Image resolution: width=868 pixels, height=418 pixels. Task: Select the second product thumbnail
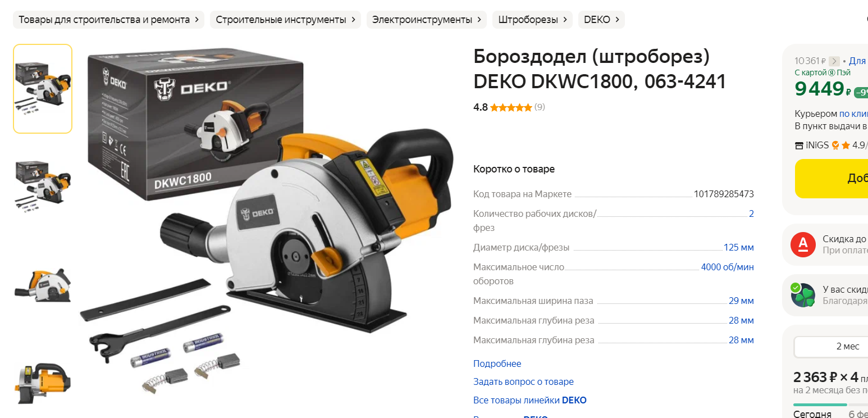(x=43, y=185)
